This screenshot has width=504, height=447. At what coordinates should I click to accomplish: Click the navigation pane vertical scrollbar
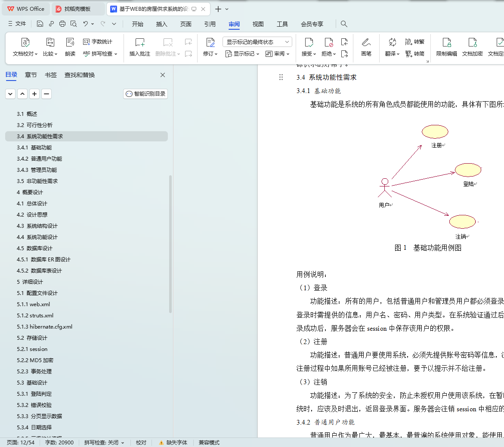coord(170,244)
